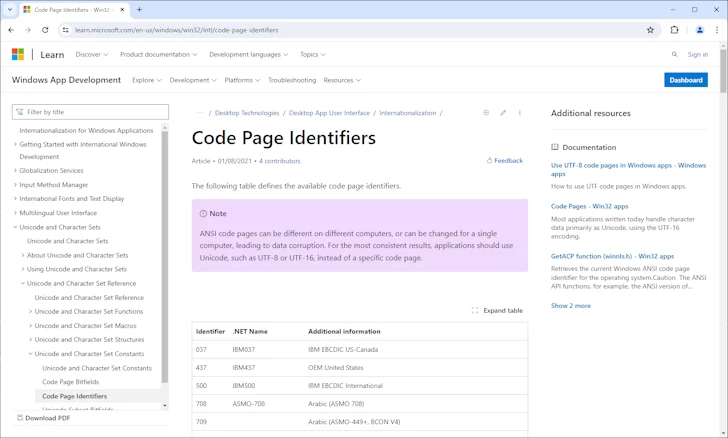Viewport: 728px width, 438px height.
Task: Open Desktop App User Interface breadcrumb
Action: pos(329,113)
